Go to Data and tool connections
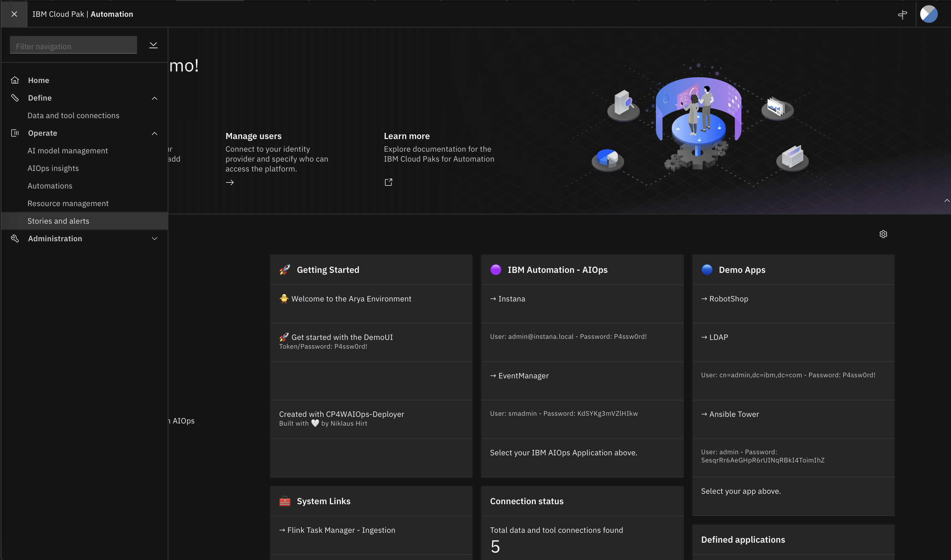 pos(73,115)
